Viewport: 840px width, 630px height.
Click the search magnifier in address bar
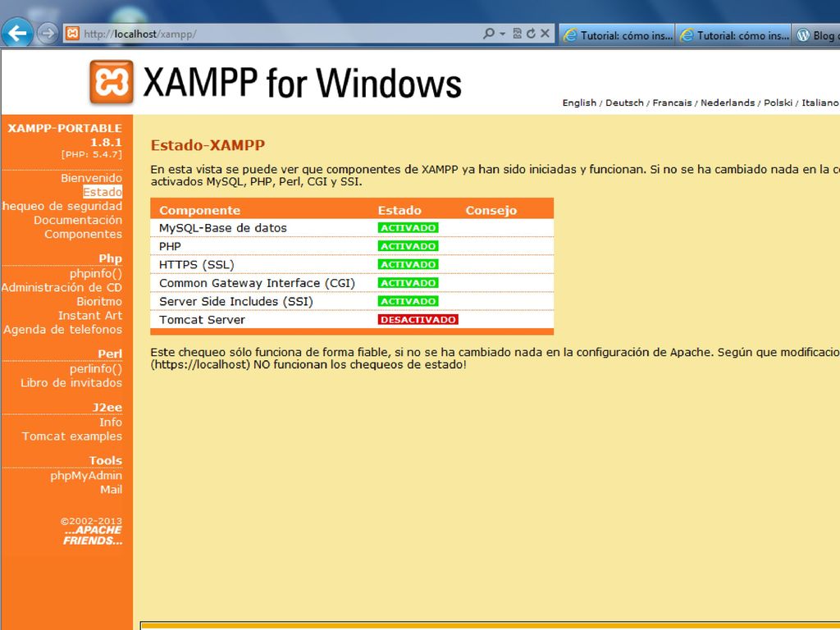[x=489, y=34]
